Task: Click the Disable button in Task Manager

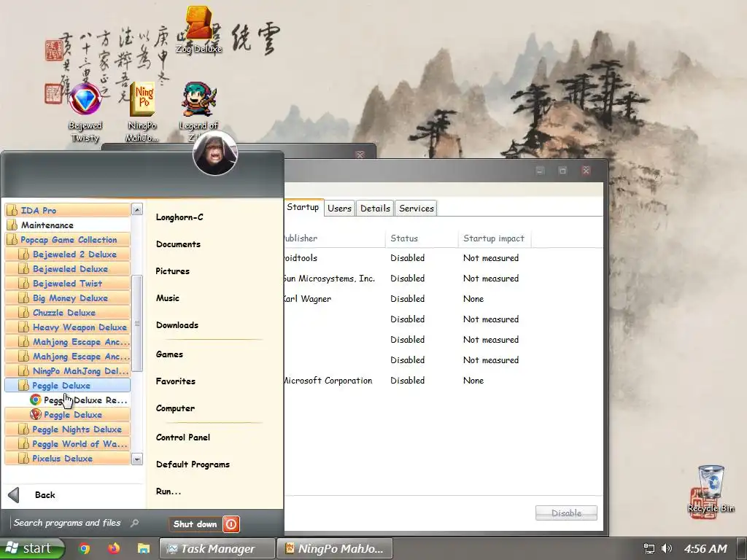Action: click(x=566, y=513)
